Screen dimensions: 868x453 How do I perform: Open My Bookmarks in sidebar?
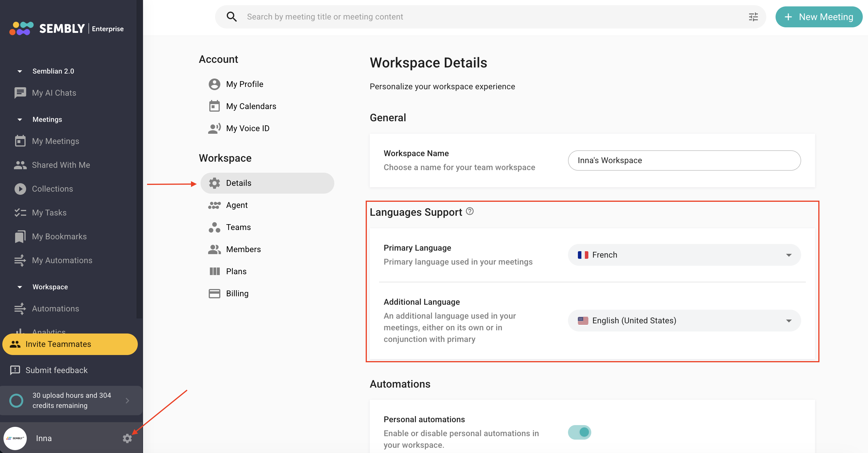point(59,237)
